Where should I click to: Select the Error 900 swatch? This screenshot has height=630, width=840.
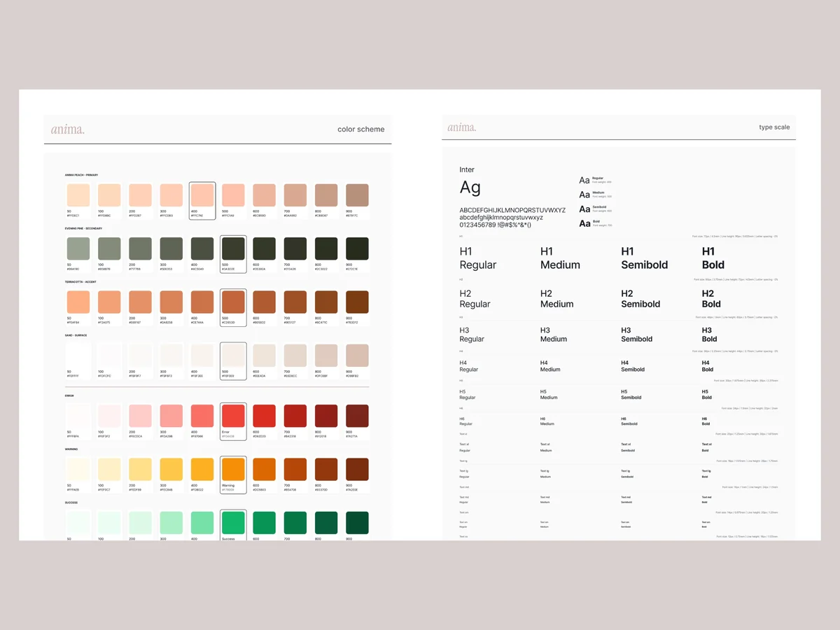click(357, 416)
